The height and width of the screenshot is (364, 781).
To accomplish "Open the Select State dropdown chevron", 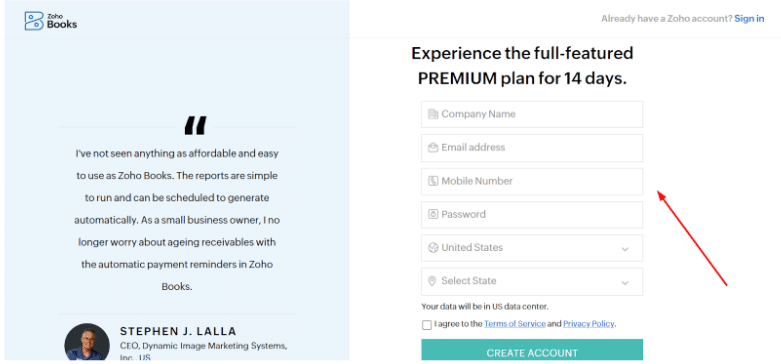I will 625,283.
